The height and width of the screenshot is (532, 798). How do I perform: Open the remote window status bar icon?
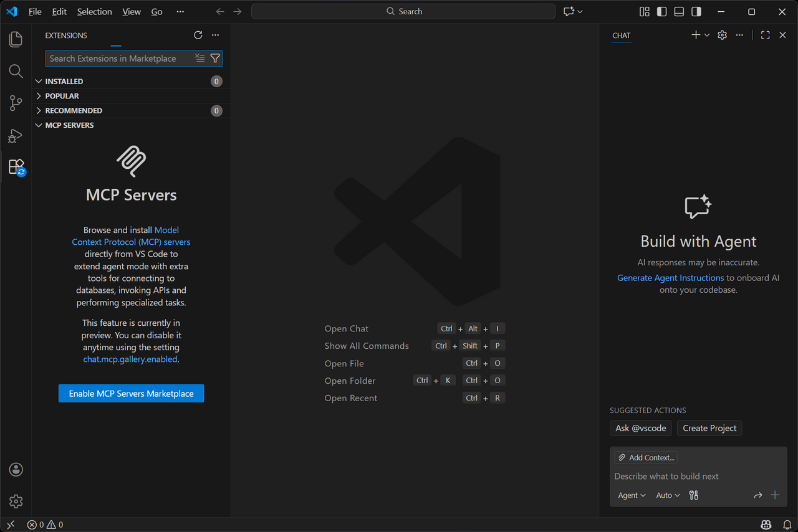pos(11,525)
